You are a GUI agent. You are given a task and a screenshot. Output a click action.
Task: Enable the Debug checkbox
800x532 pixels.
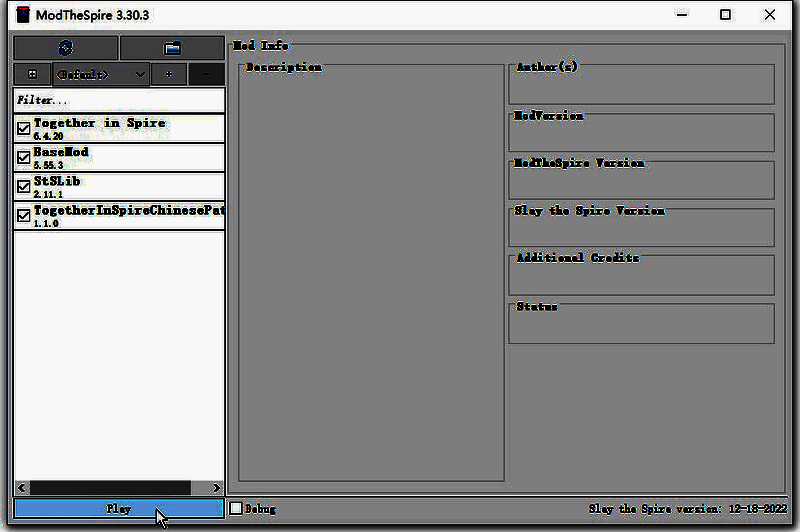(236, 508)
